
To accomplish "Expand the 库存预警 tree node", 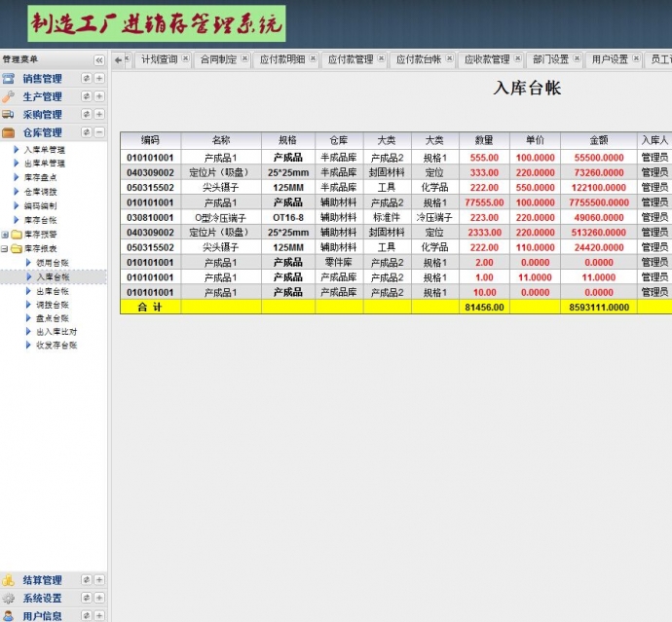I will coord(5,235).
